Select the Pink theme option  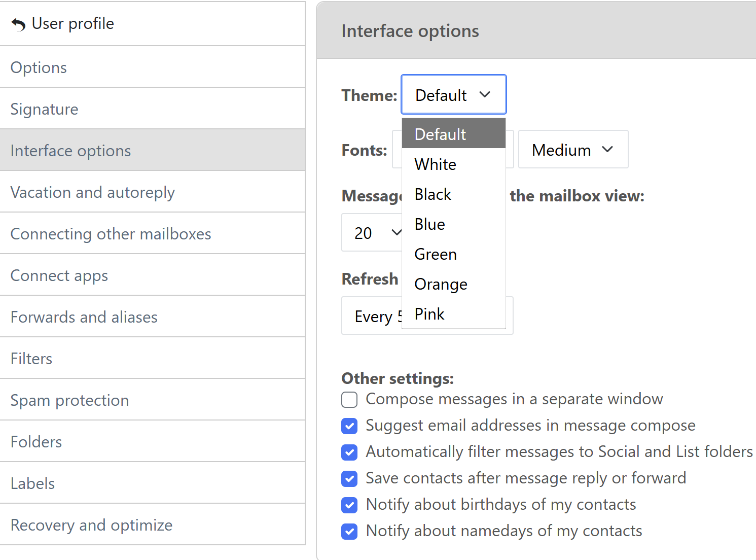click(454, 314)
